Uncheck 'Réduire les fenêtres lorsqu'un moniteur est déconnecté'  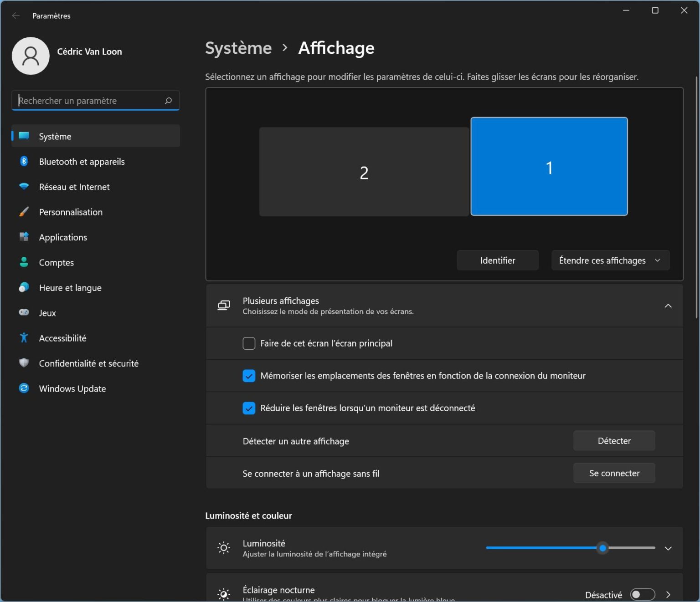[x=249, y=408]
